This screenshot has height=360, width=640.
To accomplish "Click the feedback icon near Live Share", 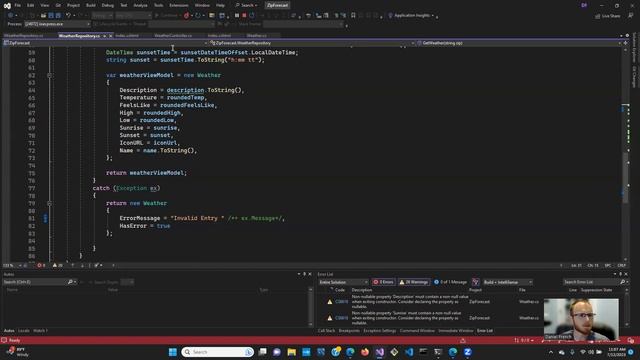I will click(x=631, y=16).
